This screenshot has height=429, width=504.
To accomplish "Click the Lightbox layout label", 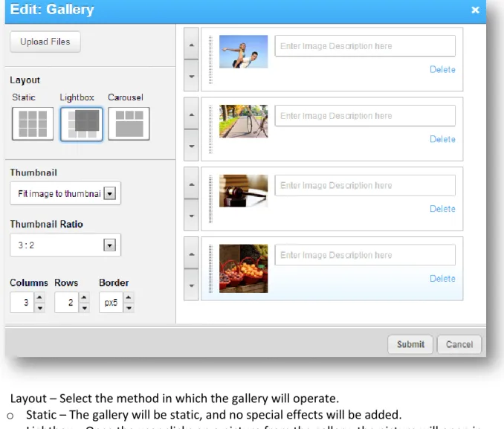I will click(77, 97).
